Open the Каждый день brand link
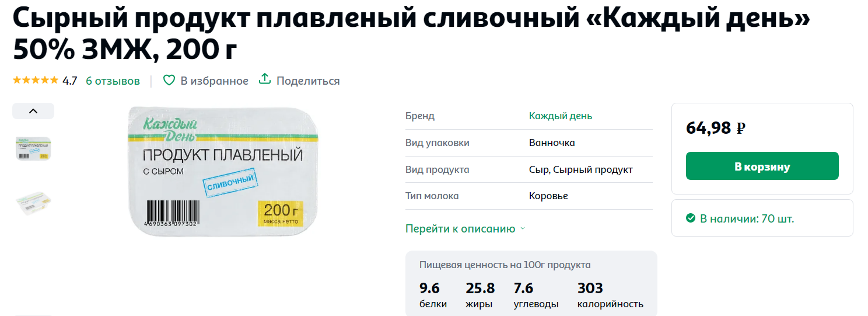The height and width of the screenshot is (316, 868). tap(561, 116)
